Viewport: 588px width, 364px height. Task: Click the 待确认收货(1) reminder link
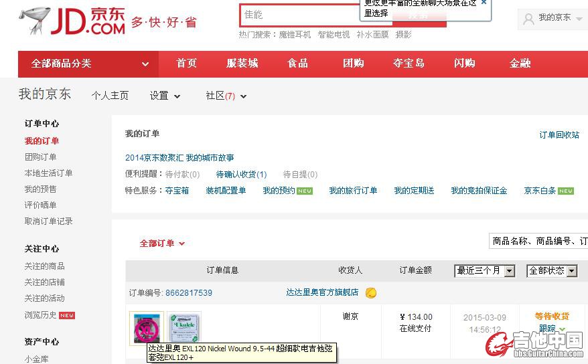point(241,175)
